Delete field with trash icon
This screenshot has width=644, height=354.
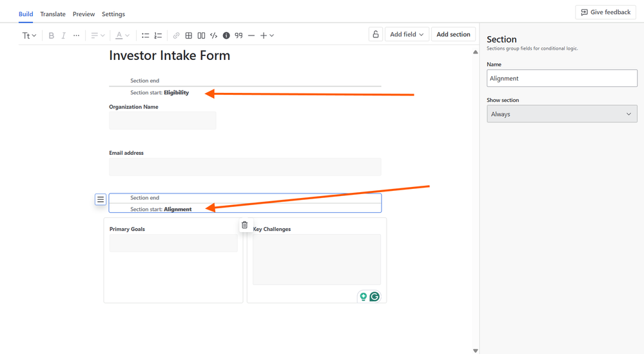pyautogui.click(x=245, y=225)
